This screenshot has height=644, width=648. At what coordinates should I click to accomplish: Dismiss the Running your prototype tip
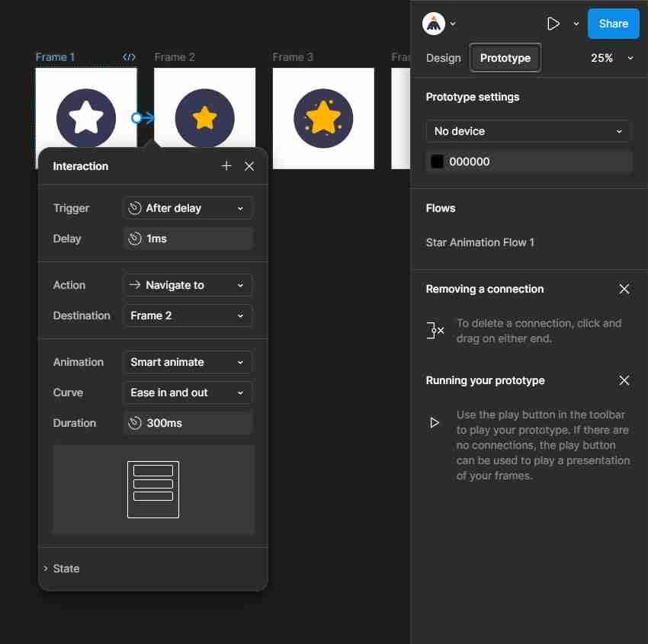point(624,380)
